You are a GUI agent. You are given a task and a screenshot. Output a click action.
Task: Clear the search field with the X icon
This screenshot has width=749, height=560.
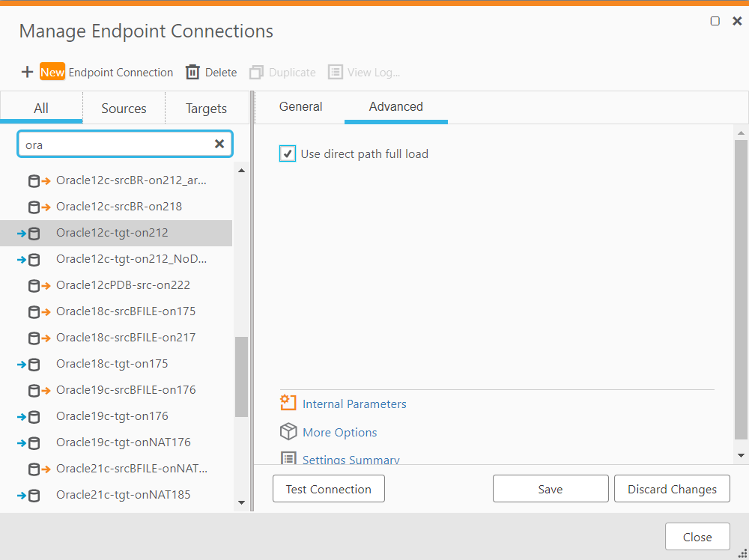click(219, 144)
